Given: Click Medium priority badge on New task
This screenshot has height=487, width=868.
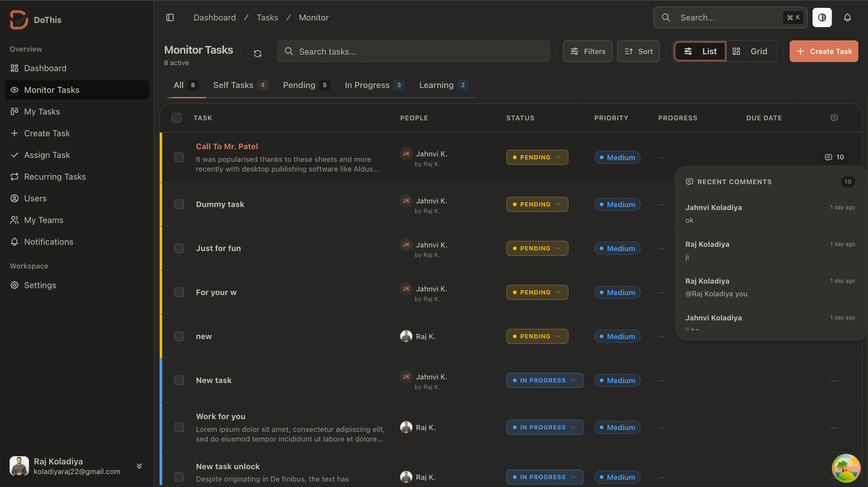Looking at the screenshot, I should point(617,380).
